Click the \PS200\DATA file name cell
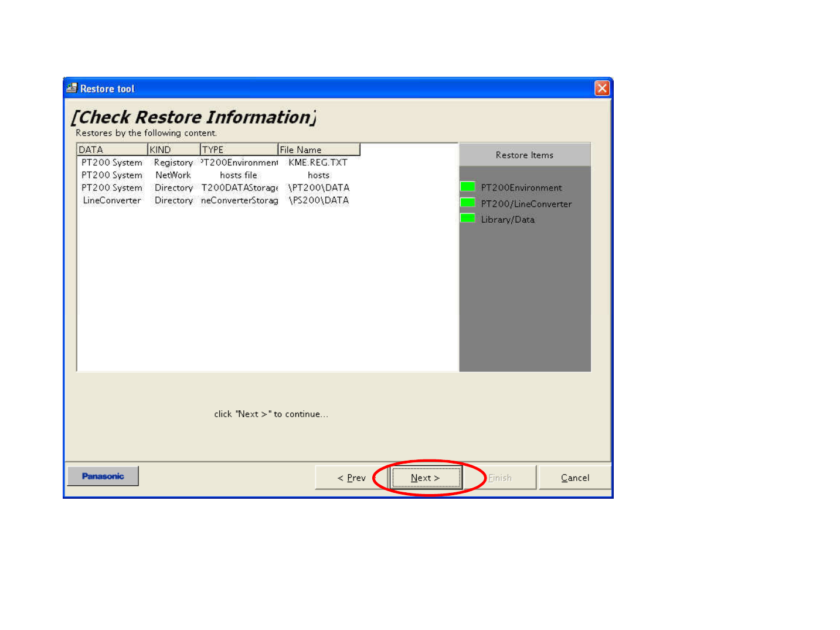 [x=319, y=200]
